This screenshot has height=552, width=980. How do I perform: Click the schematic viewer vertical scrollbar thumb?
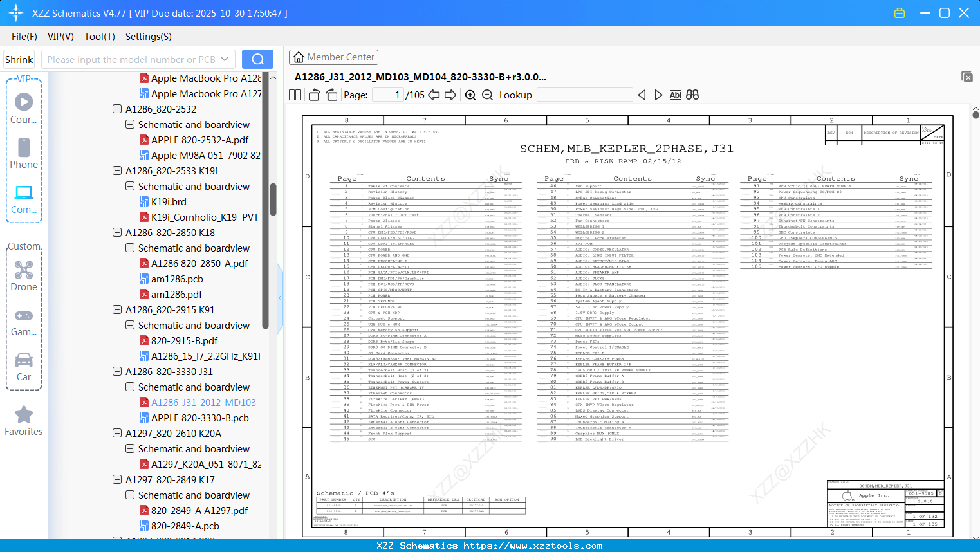[x=975, y=115]
